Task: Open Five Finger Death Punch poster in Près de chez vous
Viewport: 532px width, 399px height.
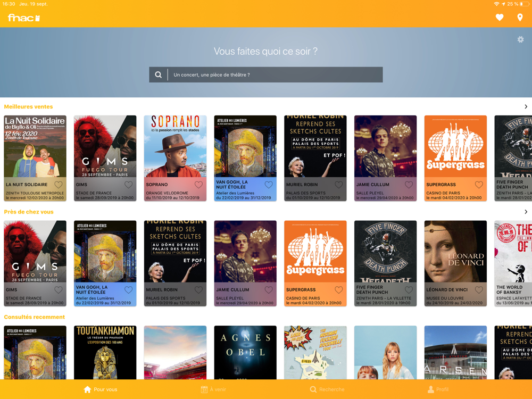Action: [385, 252]
